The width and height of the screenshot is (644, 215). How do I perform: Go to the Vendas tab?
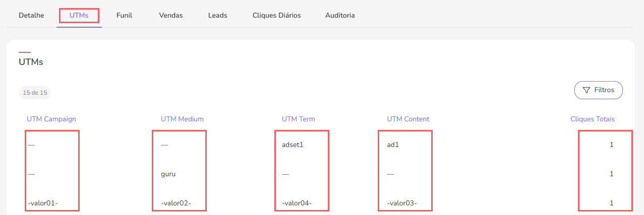171,15
